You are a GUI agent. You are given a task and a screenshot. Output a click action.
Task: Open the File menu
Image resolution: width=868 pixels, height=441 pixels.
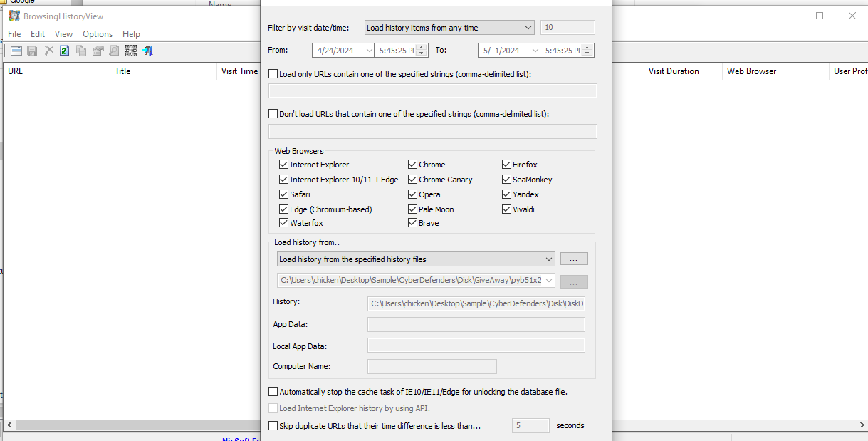coord(14,34)
